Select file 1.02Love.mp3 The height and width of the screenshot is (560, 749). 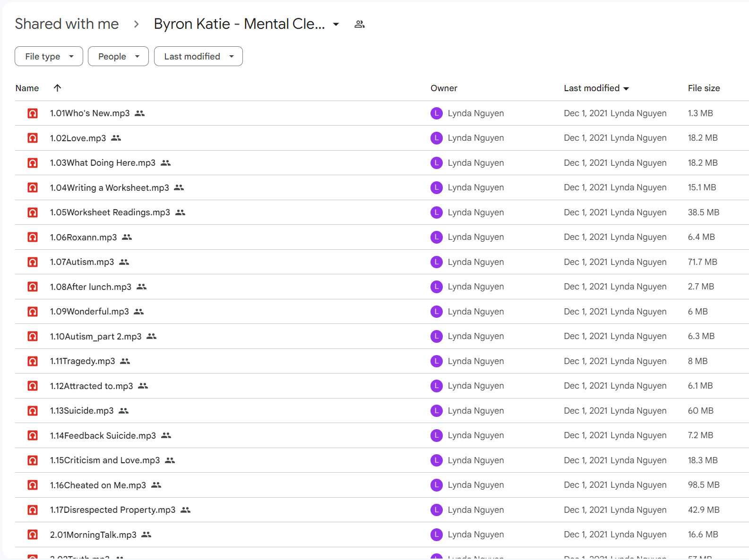coord(78,138)
